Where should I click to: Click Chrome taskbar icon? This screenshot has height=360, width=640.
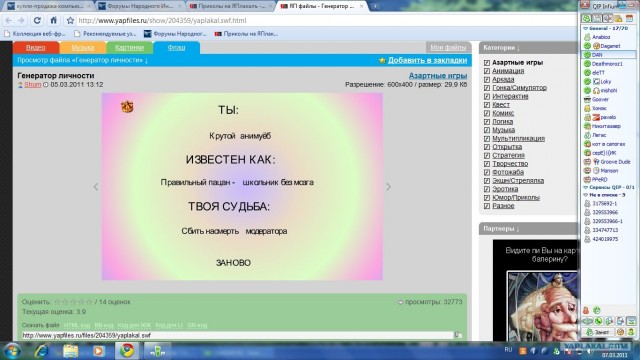click(x=127, y=351)
